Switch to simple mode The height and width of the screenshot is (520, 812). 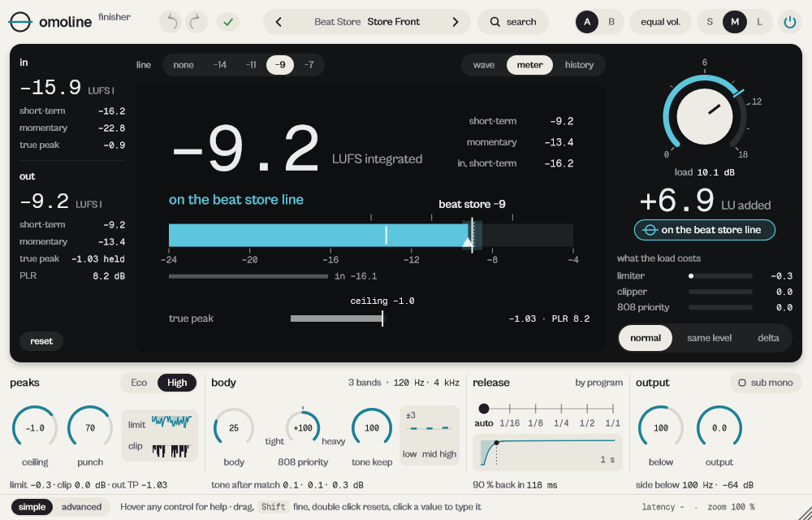point(32,507)
